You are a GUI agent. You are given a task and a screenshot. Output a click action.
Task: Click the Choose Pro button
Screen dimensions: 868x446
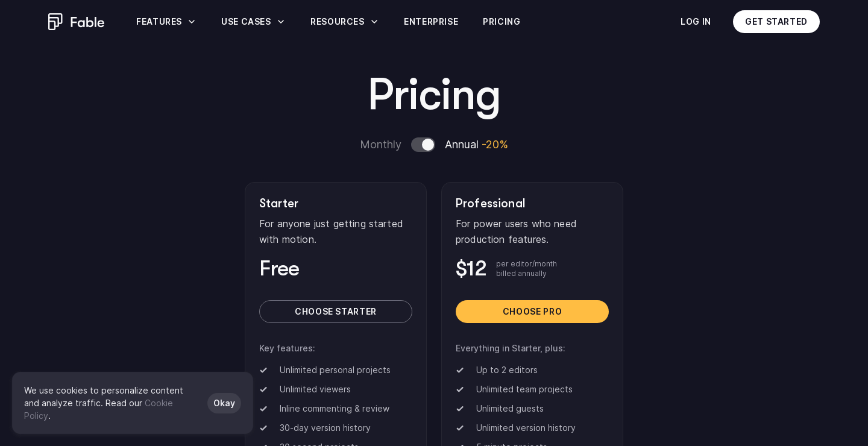tap(532, 312)
